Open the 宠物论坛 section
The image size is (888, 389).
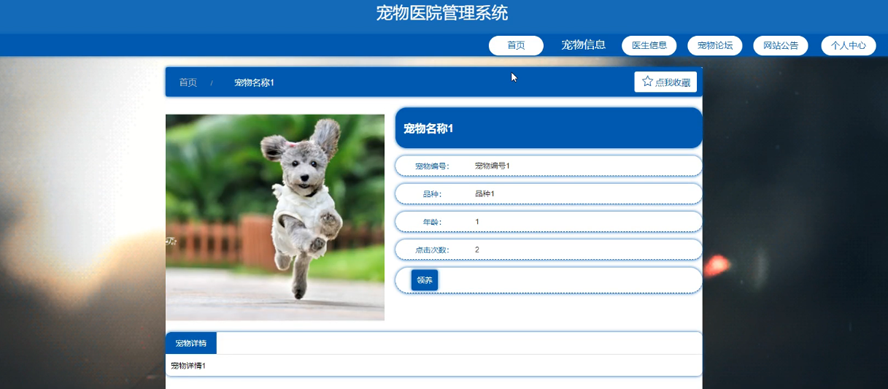[x=715, y=46]
